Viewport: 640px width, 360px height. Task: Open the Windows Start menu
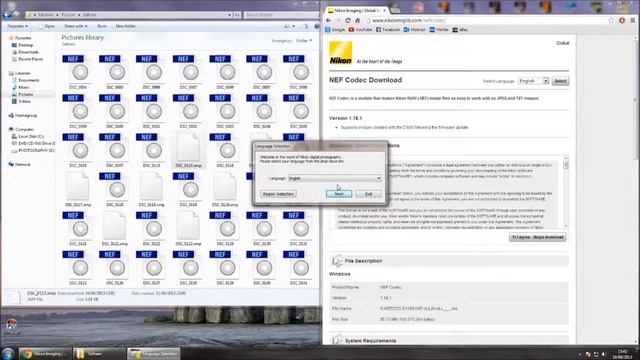coord(8,353)
